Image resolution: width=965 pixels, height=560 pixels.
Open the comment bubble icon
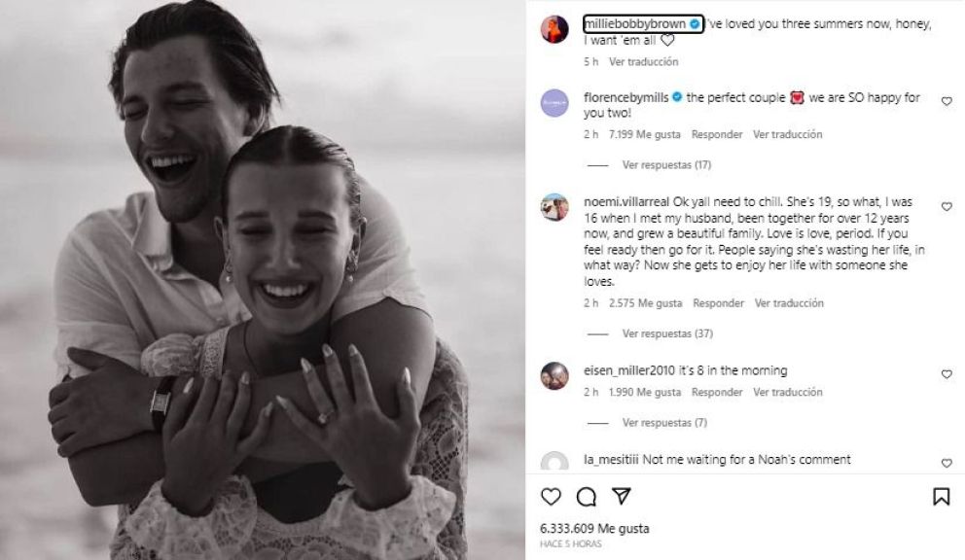coord(586,497)
